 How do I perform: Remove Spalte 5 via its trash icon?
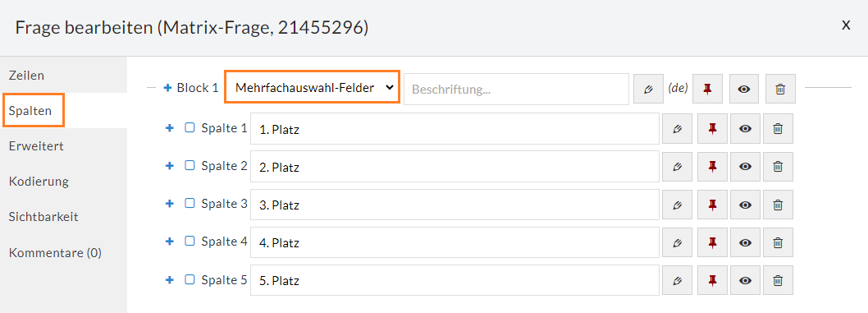coord(778,280)
